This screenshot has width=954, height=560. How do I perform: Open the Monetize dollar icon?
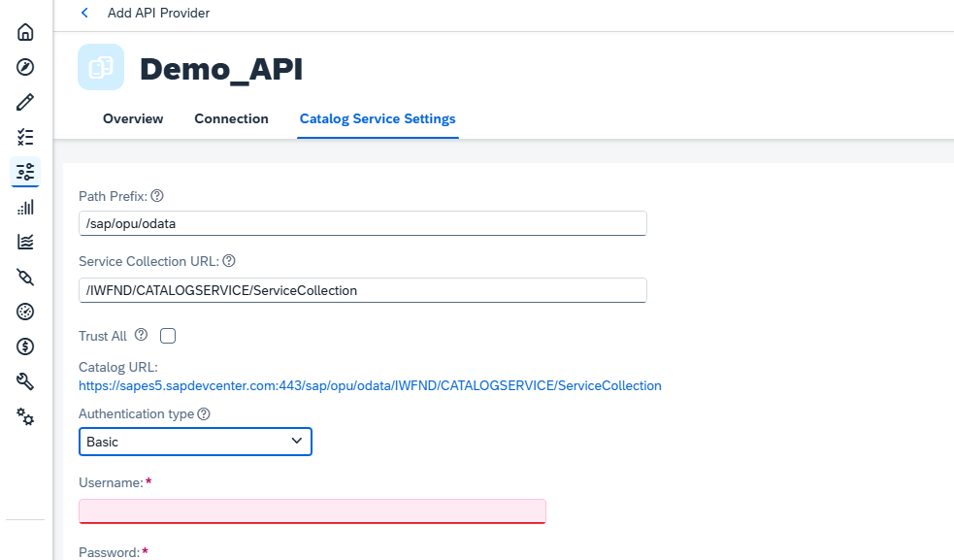pyautogui.click(x=25, y=346)
